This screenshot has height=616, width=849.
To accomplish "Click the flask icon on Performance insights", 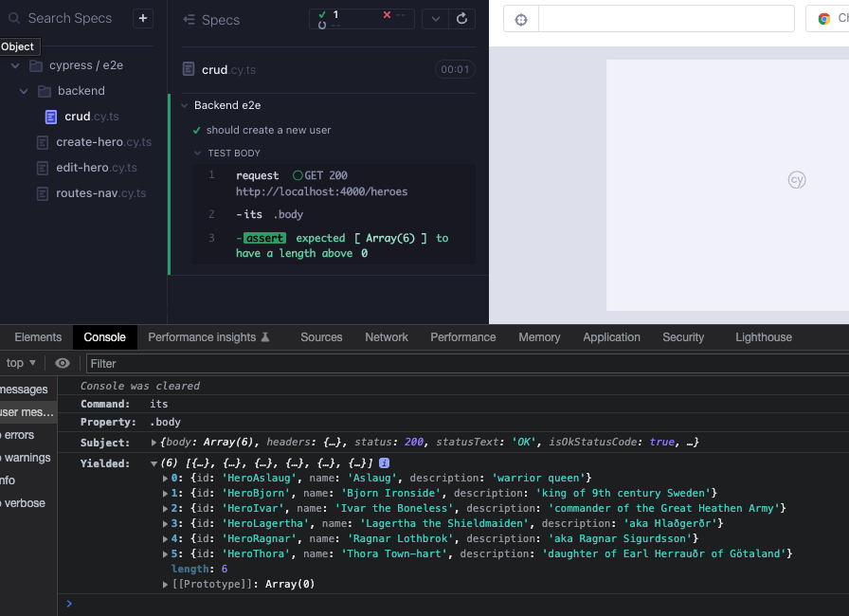I will [265, 337].
